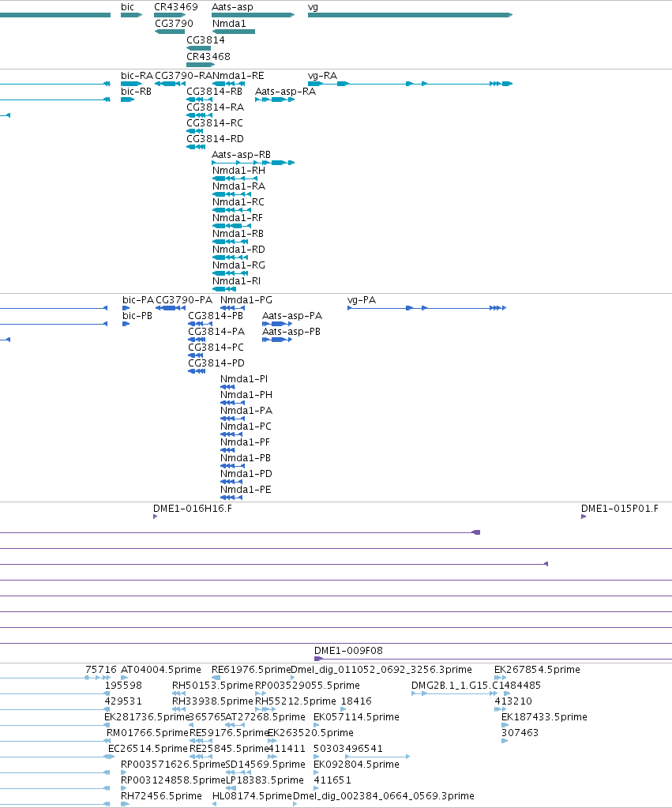Screen dimensions: 672x808
Task: Click transcript Aats-asp-RA
Action: tap(275, 100)
